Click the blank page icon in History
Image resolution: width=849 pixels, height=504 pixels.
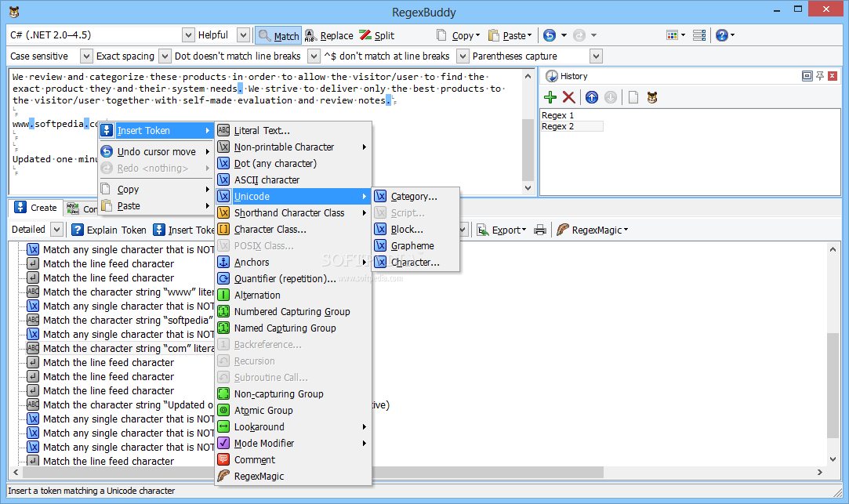[x=633, y=97]
